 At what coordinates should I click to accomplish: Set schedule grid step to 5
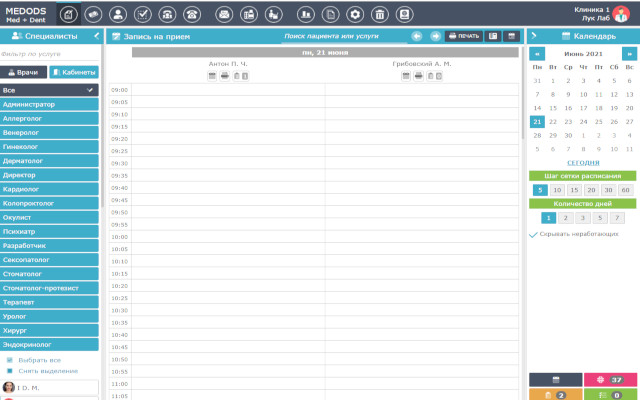tap(540, 190)
